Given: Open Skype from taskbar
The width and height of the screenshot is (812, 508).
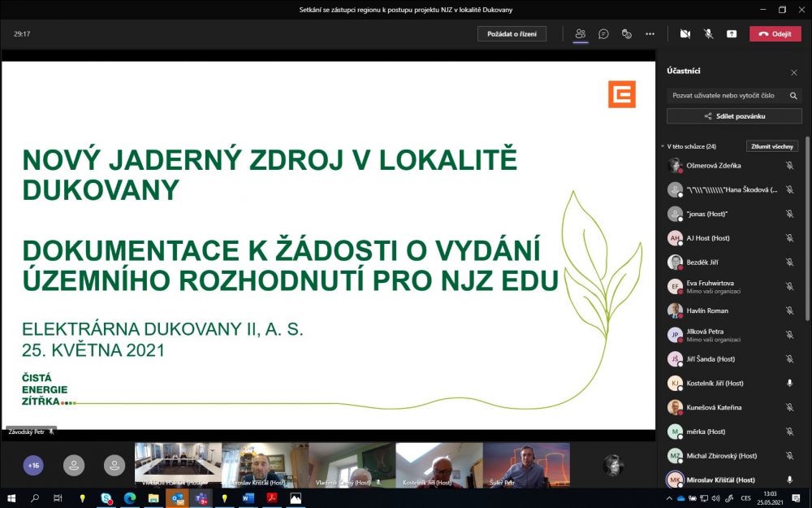Looking at the screenshot, I should click(x=106, y=498).
